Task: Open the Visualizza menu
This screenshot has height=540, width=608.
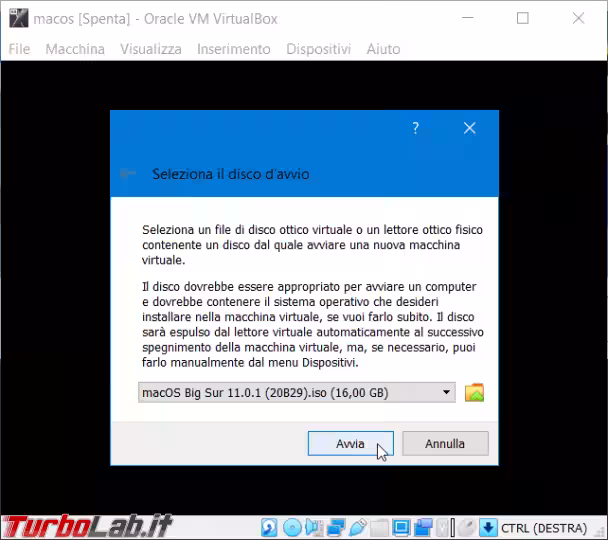Action: click(x=151, y=49)
